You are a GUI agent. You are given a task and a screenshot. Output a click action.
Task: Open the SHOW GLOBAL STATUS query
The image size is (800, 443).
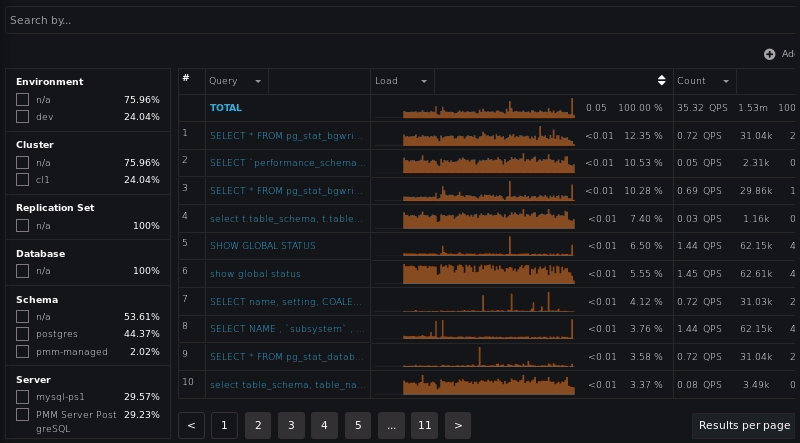coord(262,246)
